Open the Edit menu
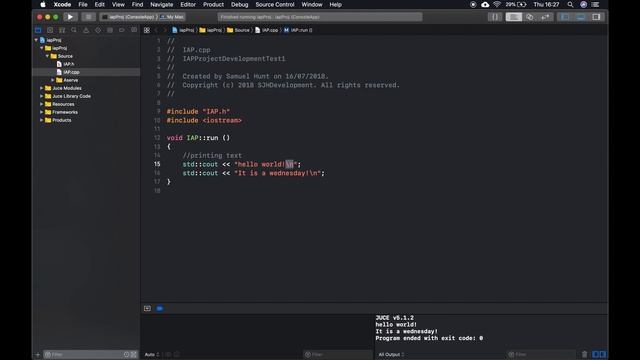The width and height of the screenshot is (640, 360). coord(100,4)
